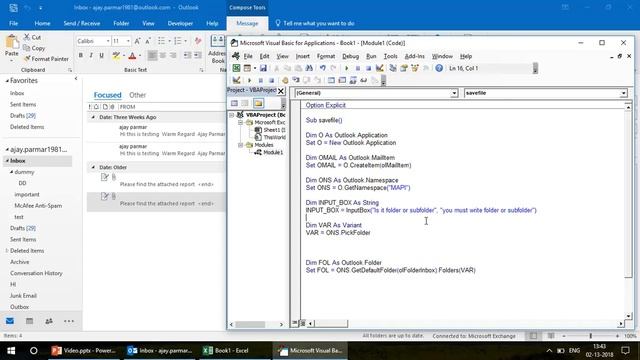Image resolution: width=640 pixels, height=360 pixels.
Task: Select Module1 in the Project tree
Action: (x=273, y=153)
